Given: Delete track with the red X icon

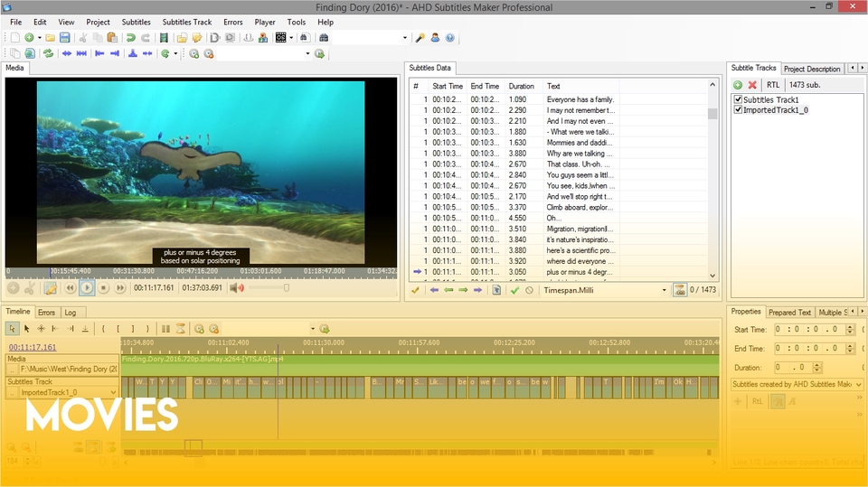Looking at the screenshot, I should (752, 85).
